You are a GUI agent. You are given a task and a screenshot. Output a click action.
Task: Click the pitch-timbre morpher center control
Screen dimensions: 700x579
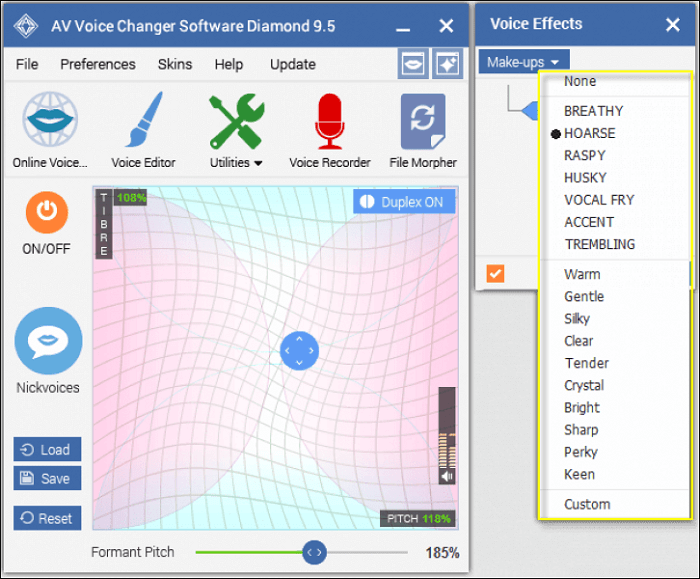pos(299,351)
